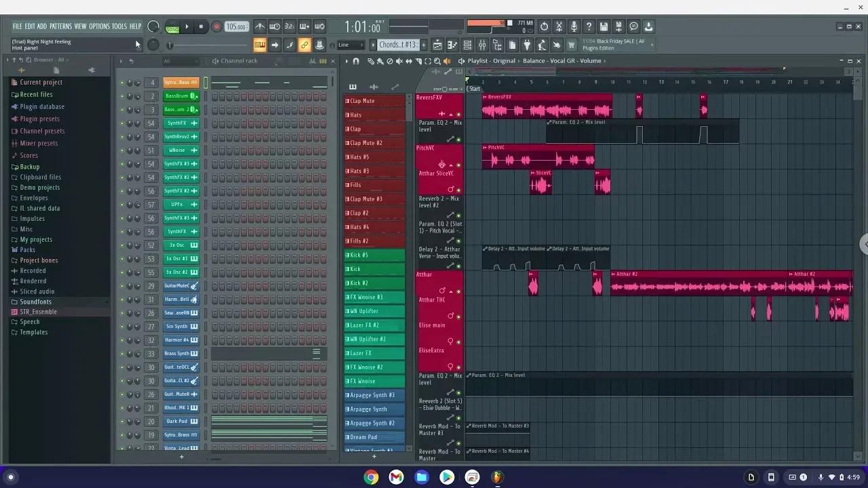Screen dimensions: 868x488
Task: Open Chrome from the shelf
Action: pos(371,477)
